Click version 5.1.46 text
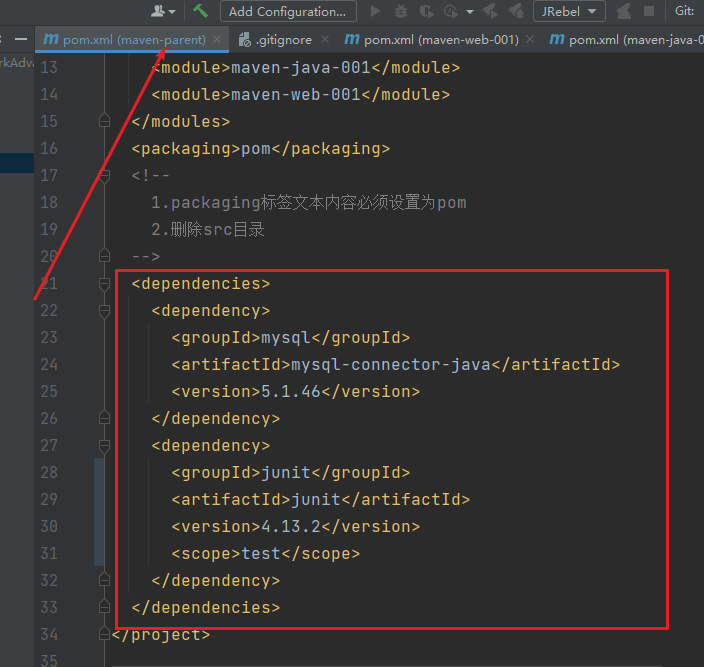 pyautogui.click(x=291, y=391)
